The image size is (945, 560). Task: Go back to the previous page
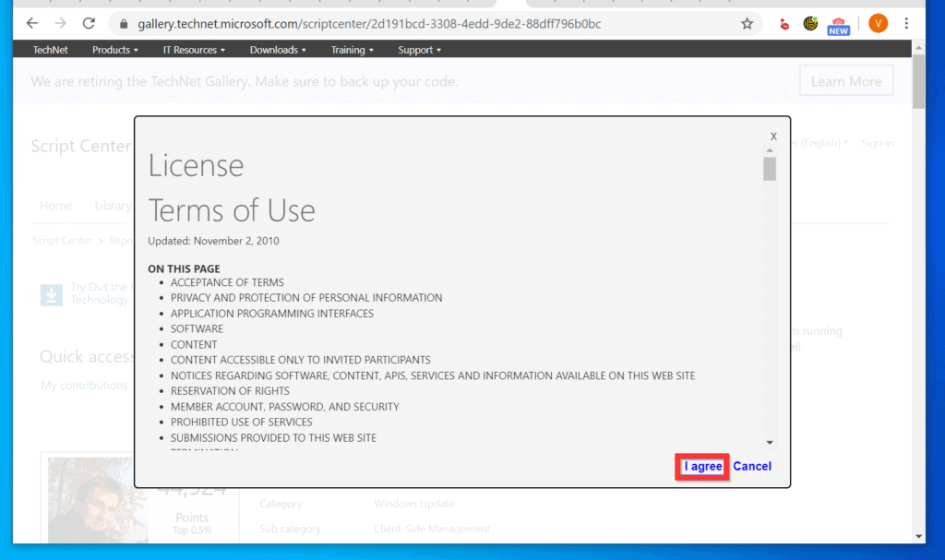pyautogui.click(x=32, y=23)
